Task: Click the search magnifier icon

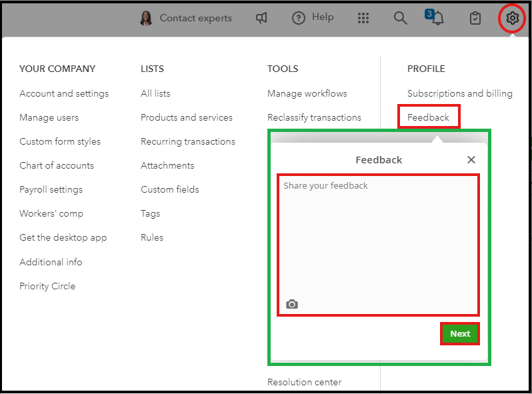Action: (400, 18)
